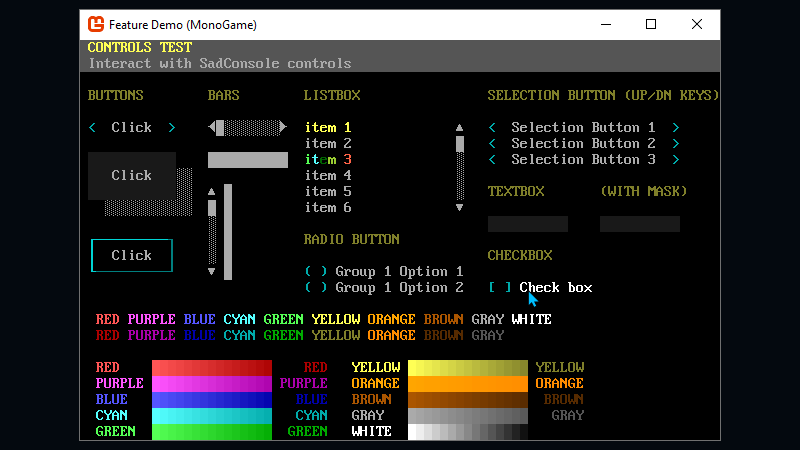Select item 6 in the listbox
Image resolution: width=800 pixels, height=450 pixels.
tap(328, 208)
